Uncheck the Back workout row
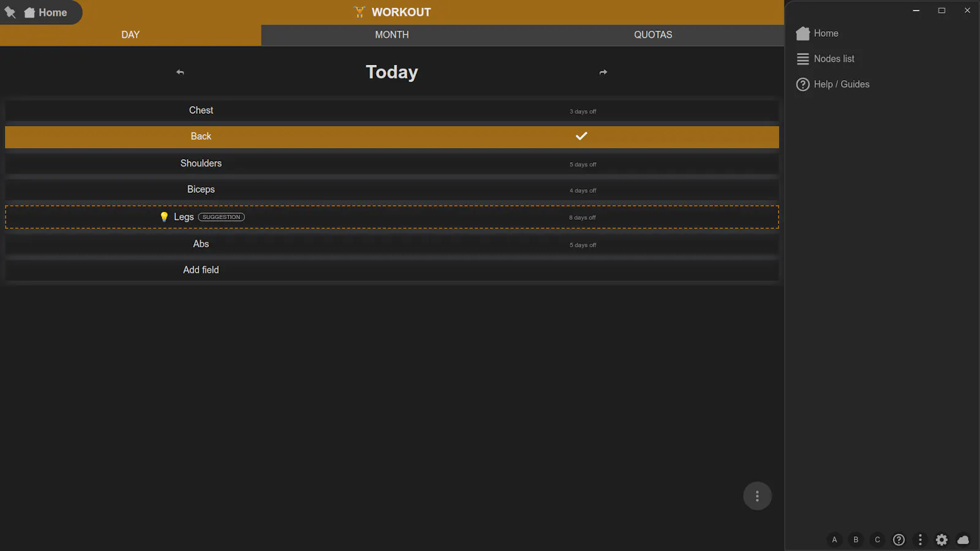 point(392,137)
